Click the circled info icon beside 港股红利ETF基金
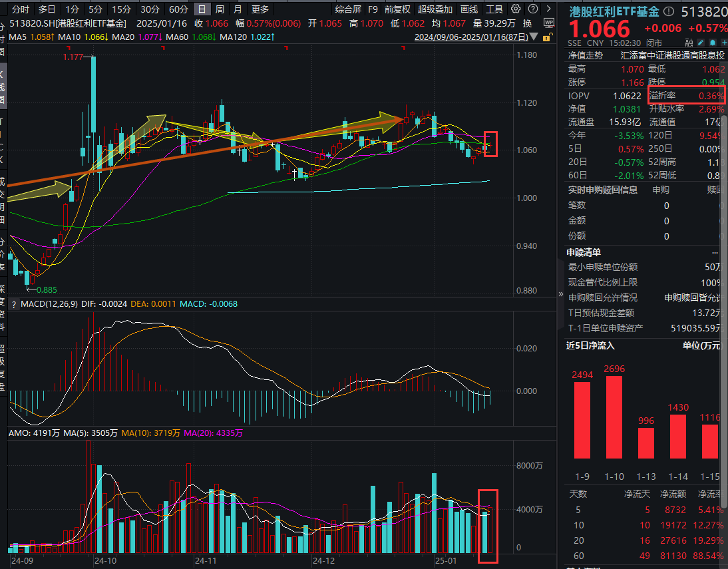This screenshot has width=728, height=569. [x=668, y=11]
